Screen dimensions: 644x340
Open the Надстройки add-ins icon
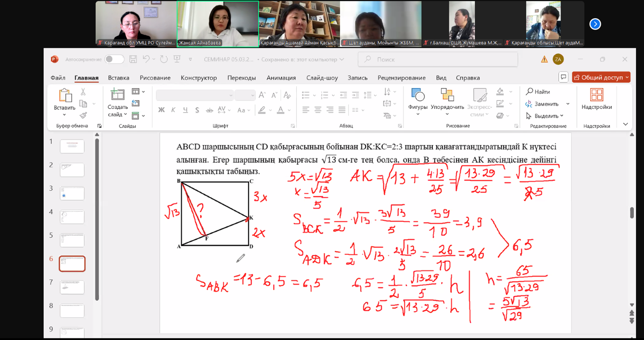coord(597,95)
